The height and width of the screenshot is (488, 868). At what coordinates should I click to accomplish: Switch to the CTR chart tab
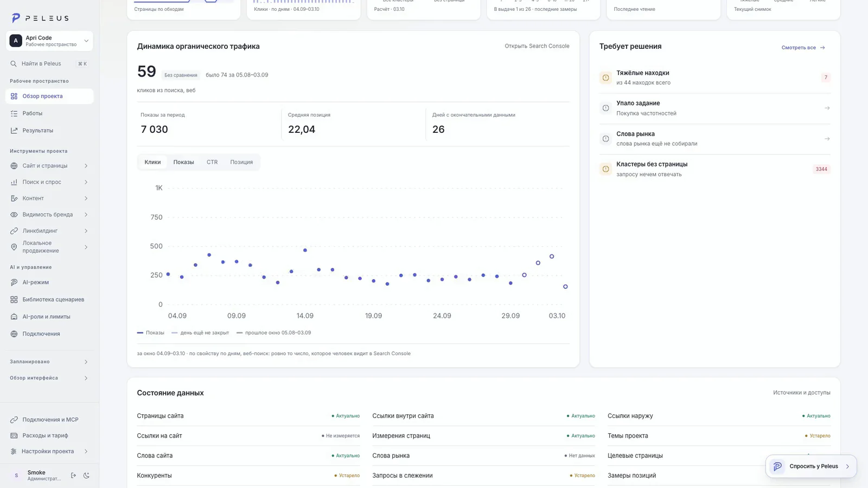212,162
